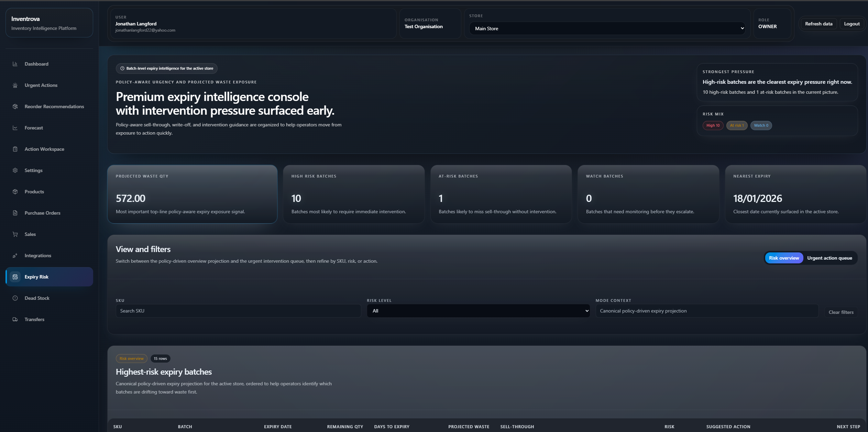Open the Main Store selector
This screenshot has width=868, height=432.
pyautogui.click(x=607, y=28)
